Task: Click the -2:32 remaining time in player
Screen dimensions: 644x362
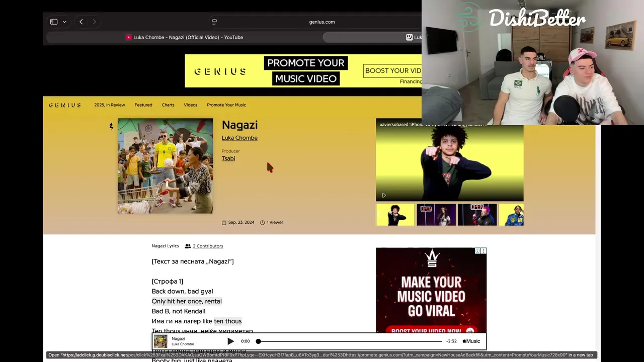Action: 451,341
